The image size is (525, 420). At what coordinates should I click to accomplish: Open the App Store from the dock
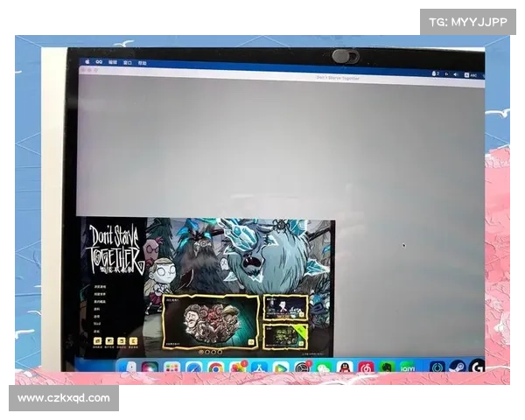[260, 368]
